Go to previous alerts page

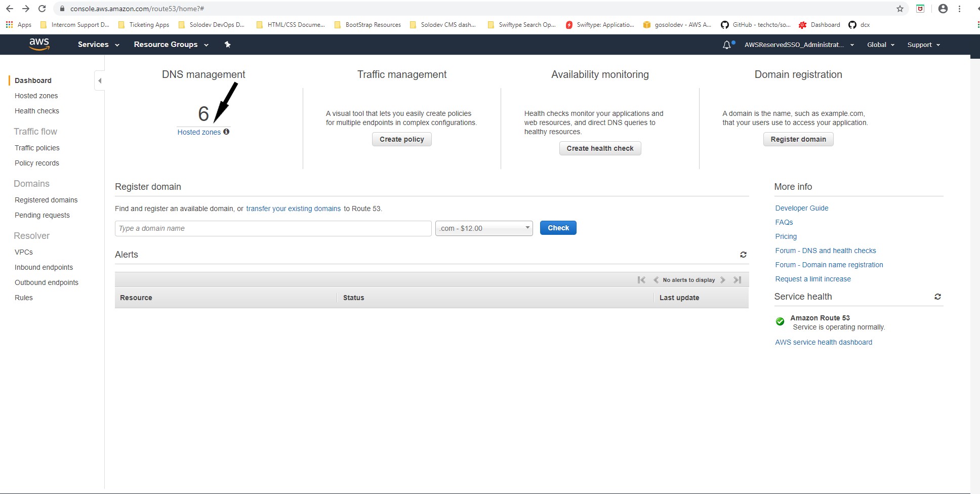pos(656,280)
